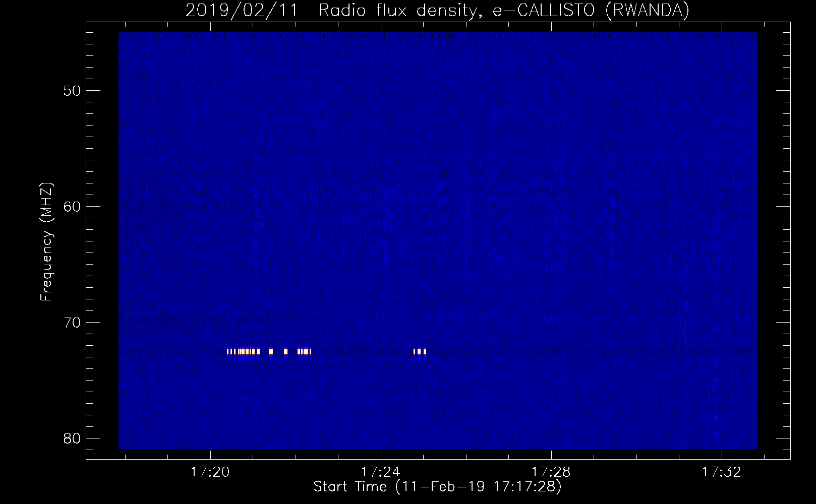Click the 80 frequency tick label
816x504 pixels.
click(72, 438)
